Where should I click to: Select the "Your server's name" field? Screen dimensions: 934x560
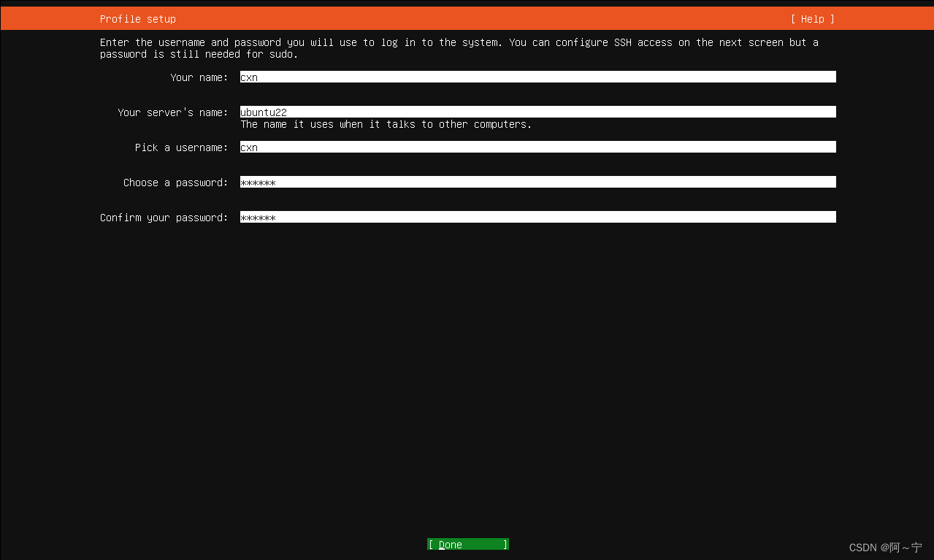click(538, 112)
